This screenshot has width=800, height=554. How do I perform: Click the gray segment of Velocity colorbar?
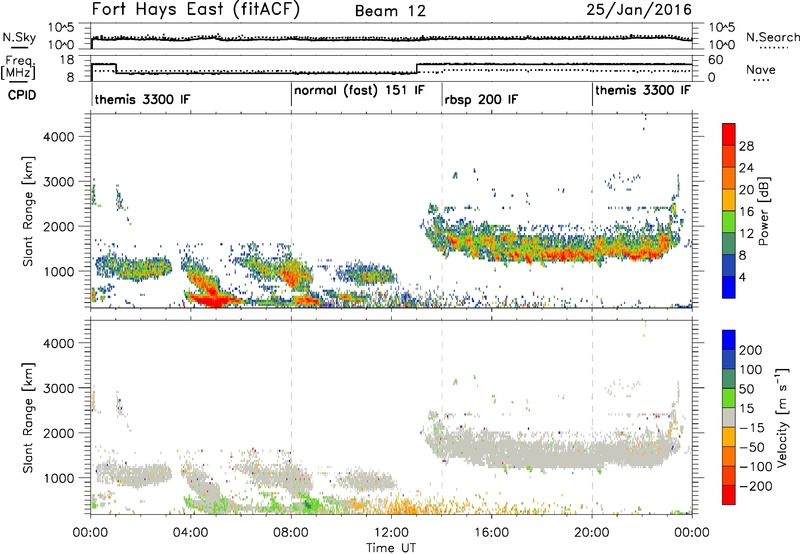tap(729, 418)
